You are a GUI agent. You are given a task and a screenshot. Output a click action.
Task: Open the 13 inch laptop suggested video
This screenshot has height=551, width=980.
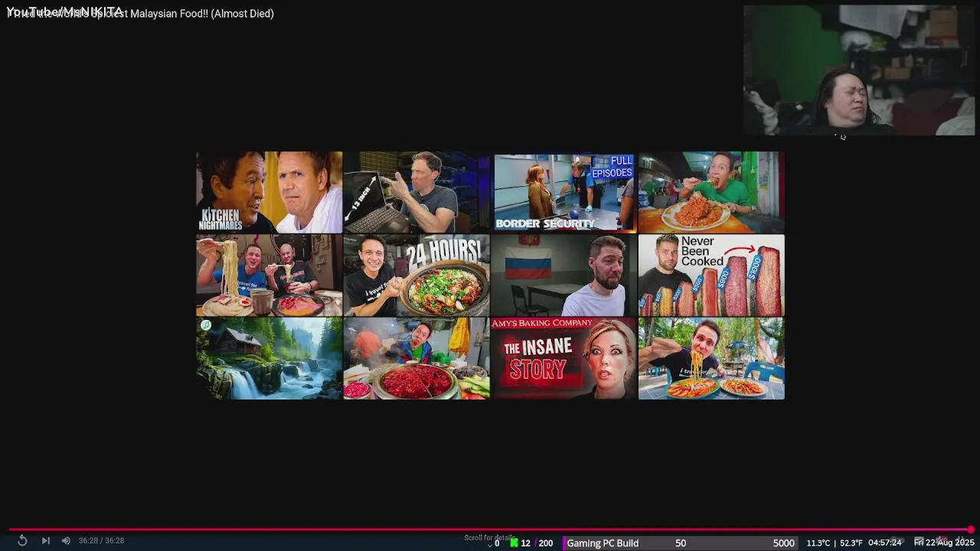point(416,192)
